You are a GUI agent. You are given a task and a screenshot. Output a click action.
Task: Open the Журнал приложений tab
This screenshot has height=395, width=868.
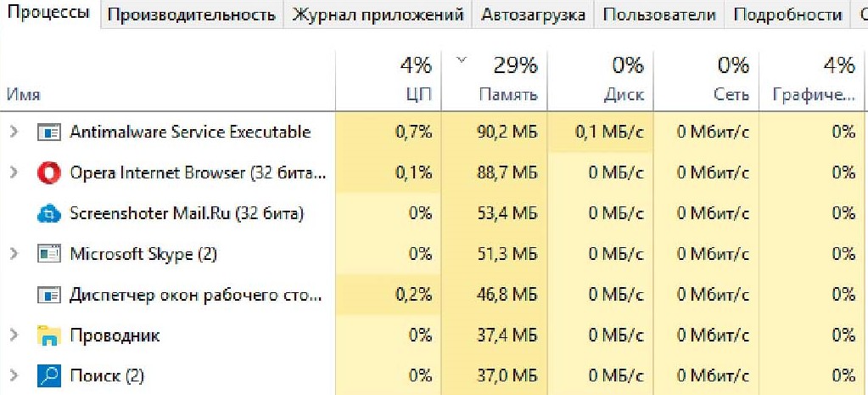coord(378,14)
